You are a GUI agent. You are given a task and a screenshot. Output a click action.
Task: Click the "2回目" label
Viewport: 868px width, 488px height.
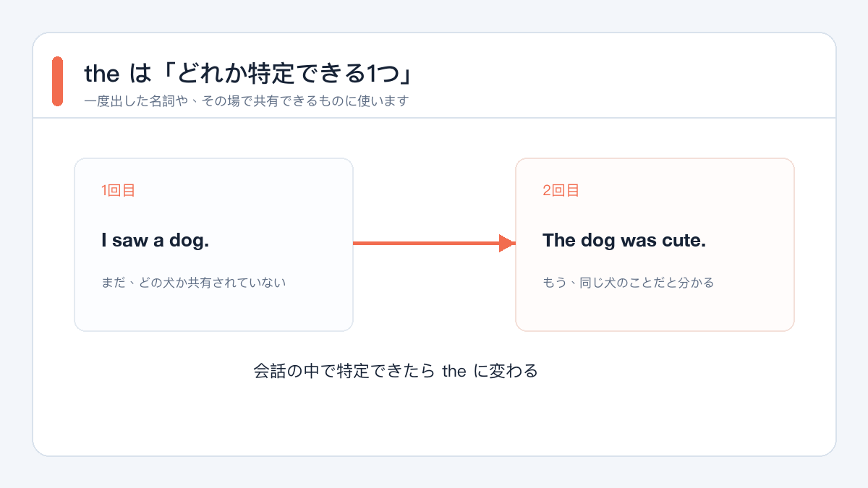[561, 191]
